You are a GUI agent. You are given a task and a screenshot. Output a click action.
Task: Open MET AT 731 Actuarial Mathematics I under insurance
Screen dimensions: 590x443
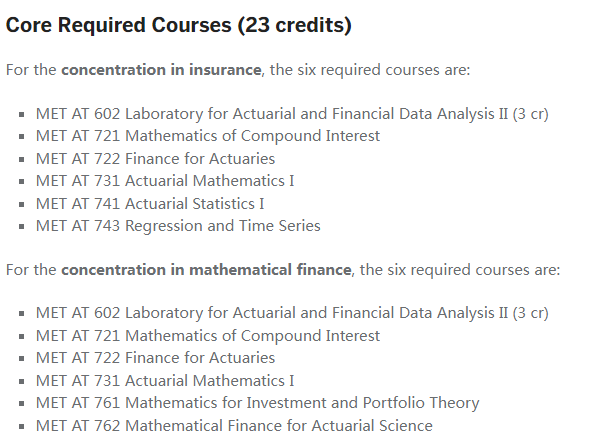(165, 181)
